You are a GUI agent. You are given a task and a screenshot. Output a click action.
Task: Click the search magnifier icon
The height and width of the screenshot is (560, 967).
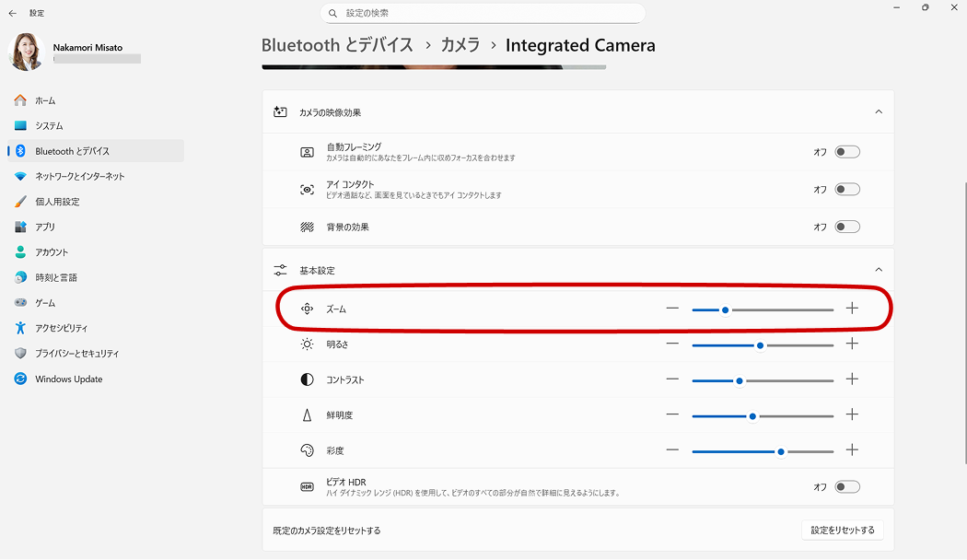click(x=332, y=13)
